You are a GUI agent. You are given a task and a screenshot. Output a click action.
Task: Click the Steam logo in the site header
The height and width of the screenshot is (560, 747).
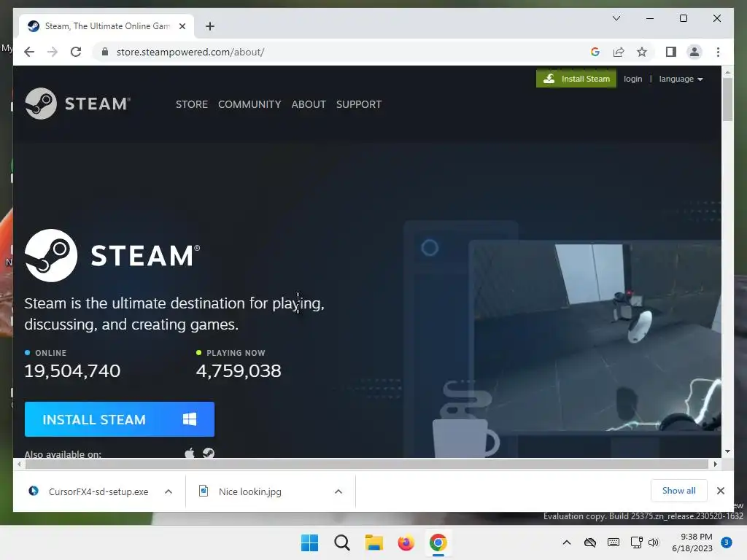(77, 104)
